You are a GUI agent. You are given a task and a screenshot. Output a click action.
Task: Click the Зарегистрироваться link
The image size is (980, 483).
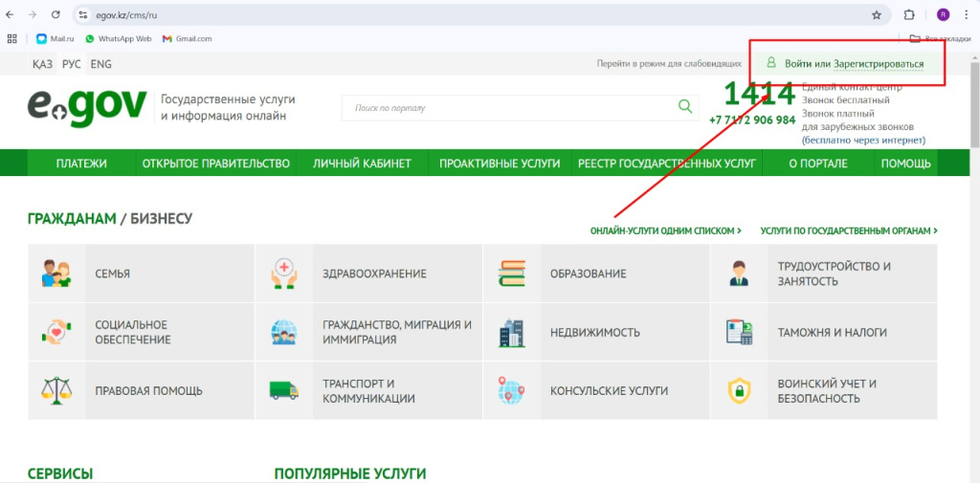(x=879, y=64)
